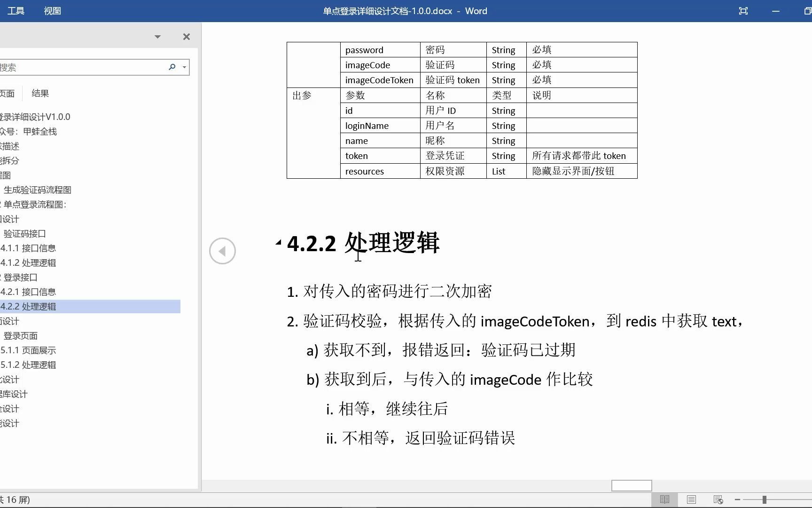Minimize the Word window
Image resolution: width=812 pixels, height=508 pixels.
point(776,11)
